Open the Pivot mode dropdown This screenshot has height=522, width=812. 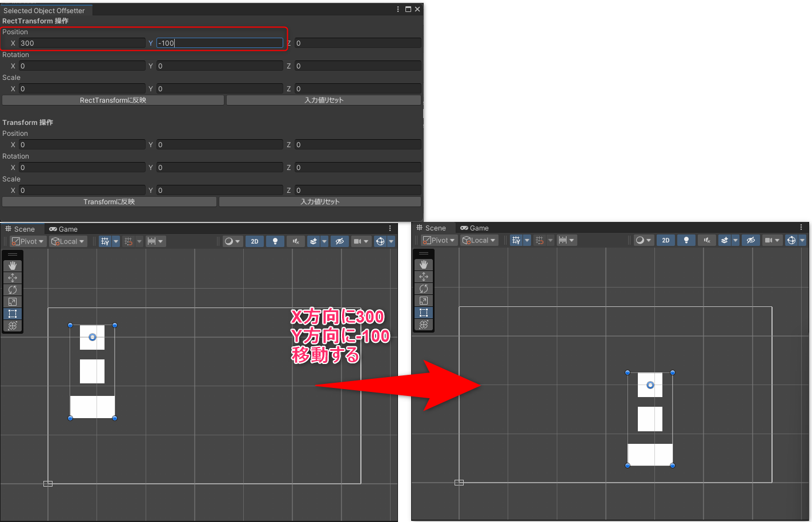click(x=27, y=241)
